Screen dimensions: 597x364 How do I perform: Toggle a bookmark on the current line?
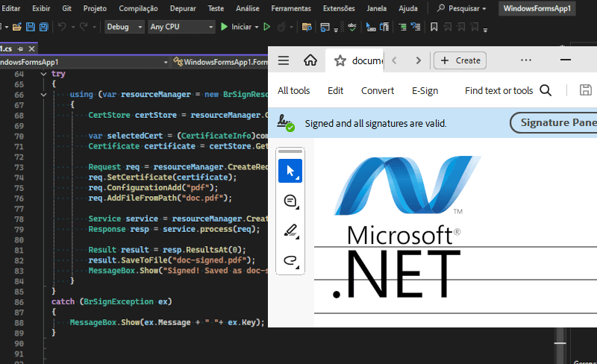click(434, 27)
